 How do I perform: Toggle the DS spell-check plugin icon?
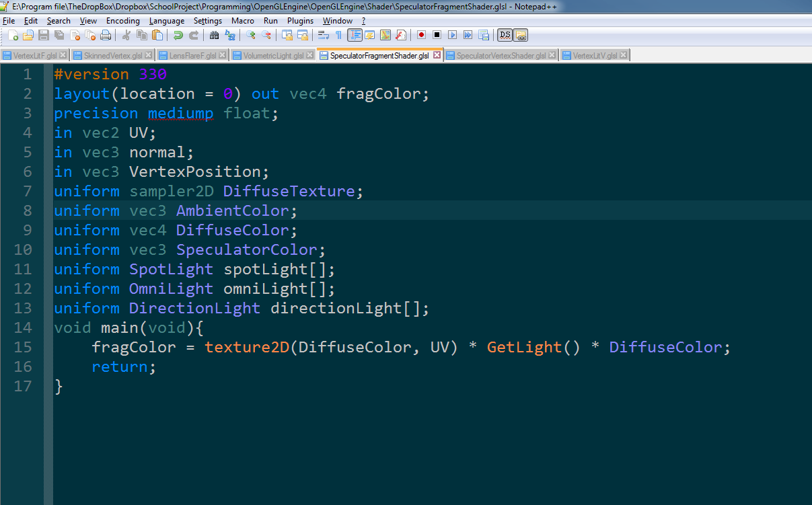[505, 35]
